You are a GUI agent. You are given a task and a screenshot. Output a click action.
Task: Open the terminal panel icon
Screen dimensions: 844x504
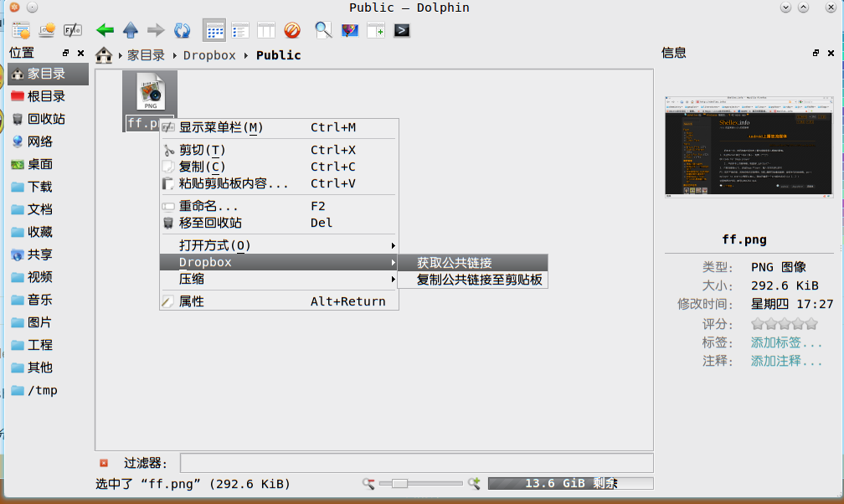(x=402, y=31)
